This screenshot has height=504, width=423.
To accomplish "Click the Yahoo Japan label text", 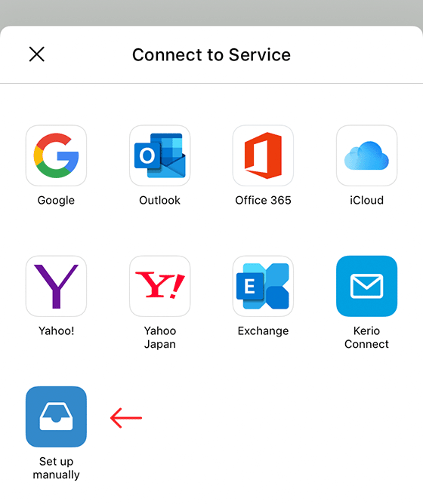I will pos(159,337).
